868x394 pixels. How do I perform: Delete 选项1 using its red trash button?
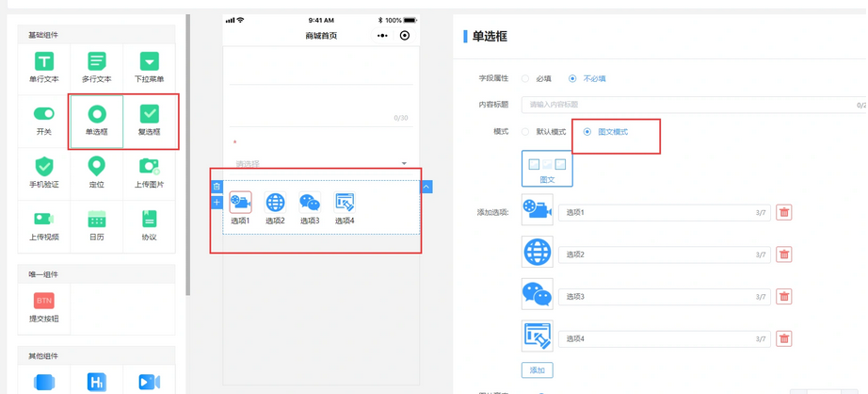tap(783, 213)
